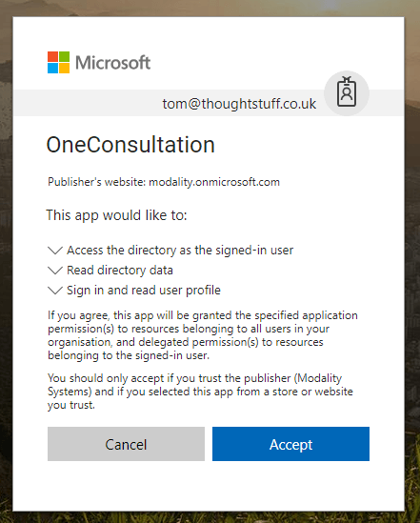This screenshot has width=420, height=523.
Task: Click the OneConsultation app title
Action: tap(130, 145)
